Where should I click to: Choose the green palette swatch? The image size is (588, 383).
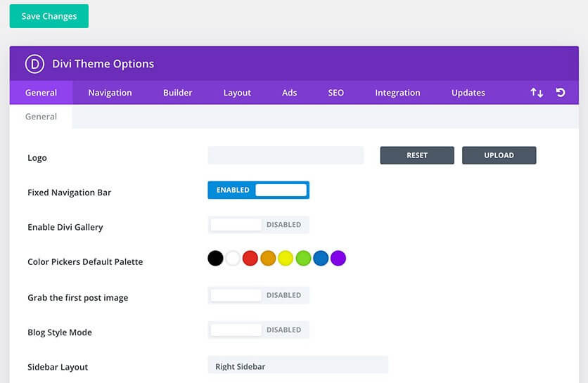tap(303, 258)
